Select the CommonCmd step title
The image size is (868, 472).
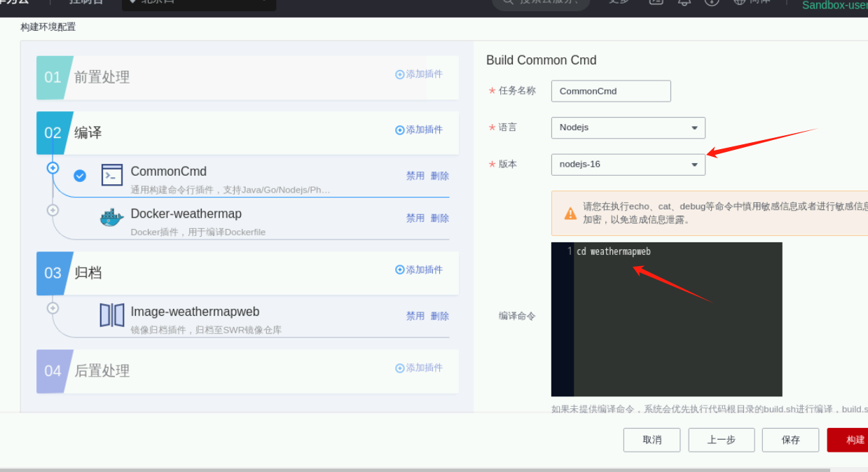(169, 172)
